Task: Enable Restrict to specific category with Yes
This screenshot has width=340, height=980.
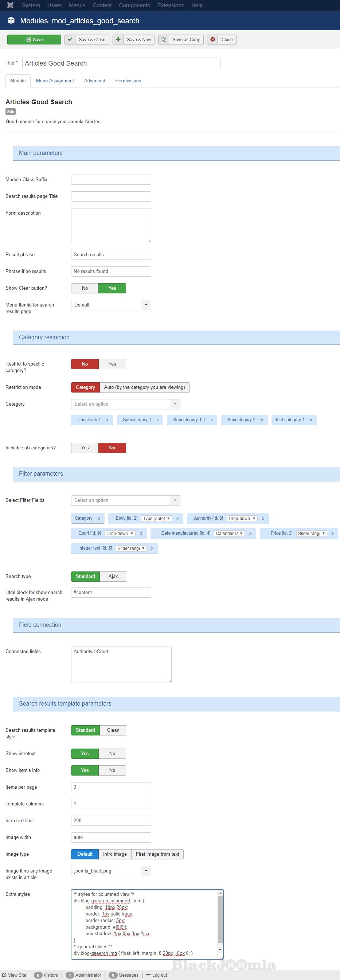Action: [112, 364]
